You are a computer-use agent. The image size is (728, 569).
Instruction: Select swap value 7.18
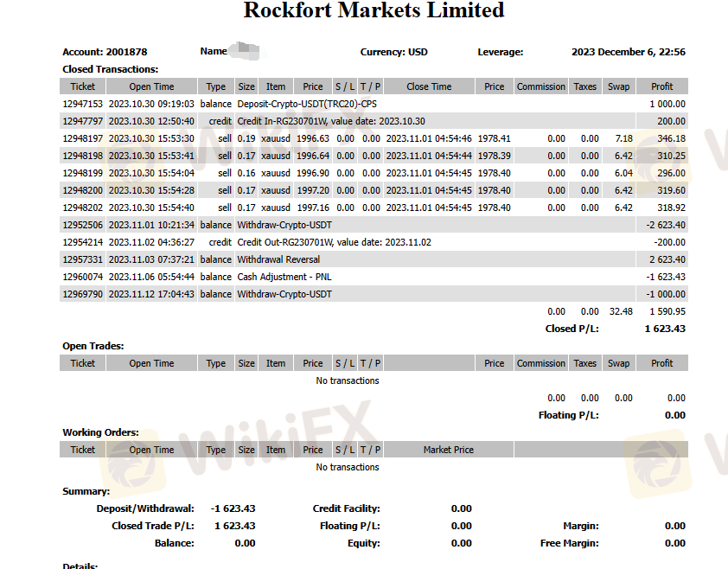624,138
